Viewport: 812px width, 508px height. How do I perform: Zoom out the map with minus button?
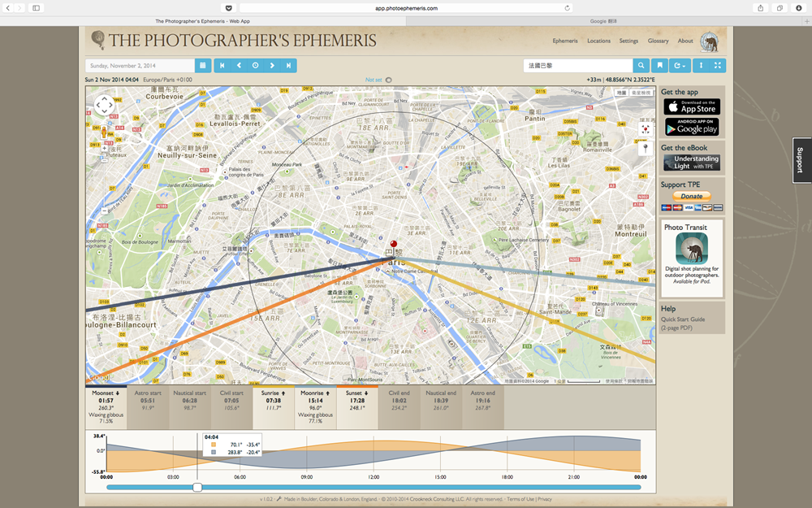pos(104,211)
